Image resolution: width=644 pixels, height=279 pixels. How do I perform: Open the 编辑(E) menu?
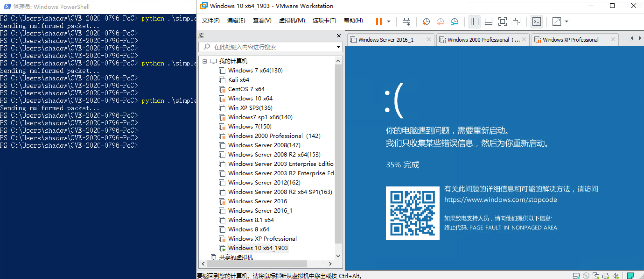coord(236,21)
